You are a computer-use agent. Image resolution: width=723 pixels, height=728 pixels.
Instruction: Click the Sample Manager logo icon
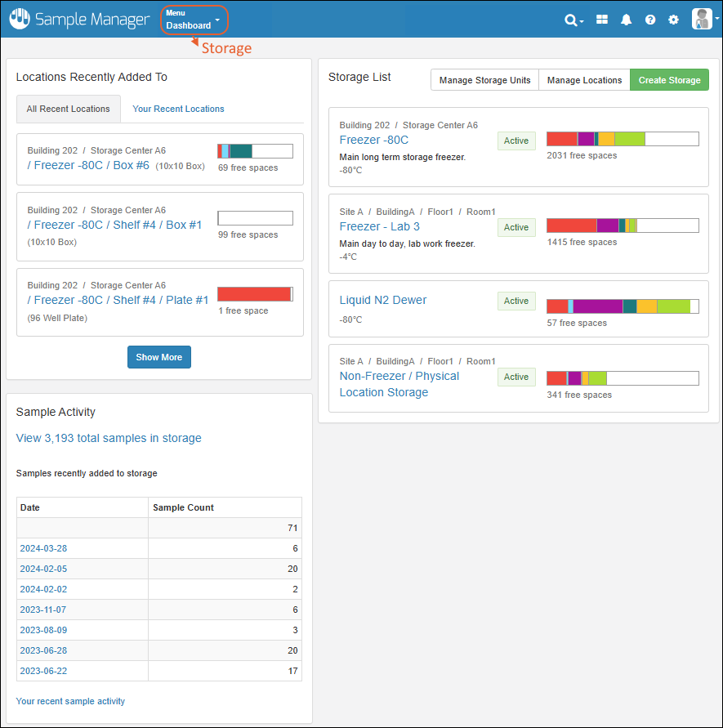[x=19, y=19]
